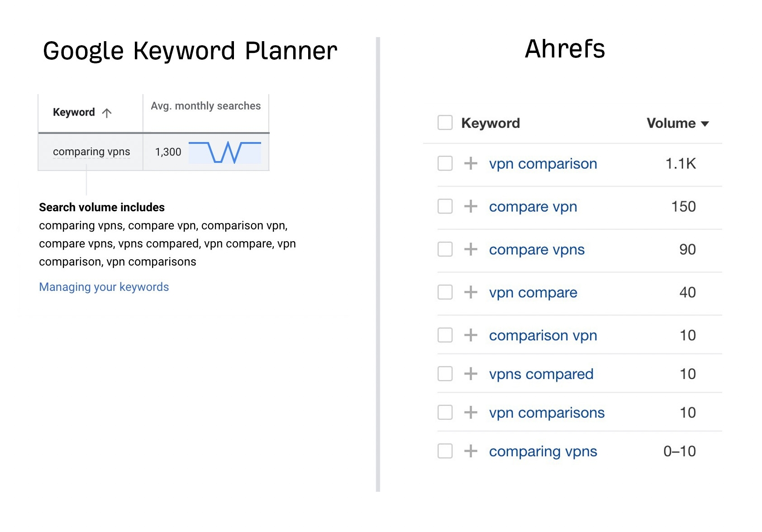Click the plus icon beside compare vpns
This screenshot has width=762, height=532.
coord(472,250)
